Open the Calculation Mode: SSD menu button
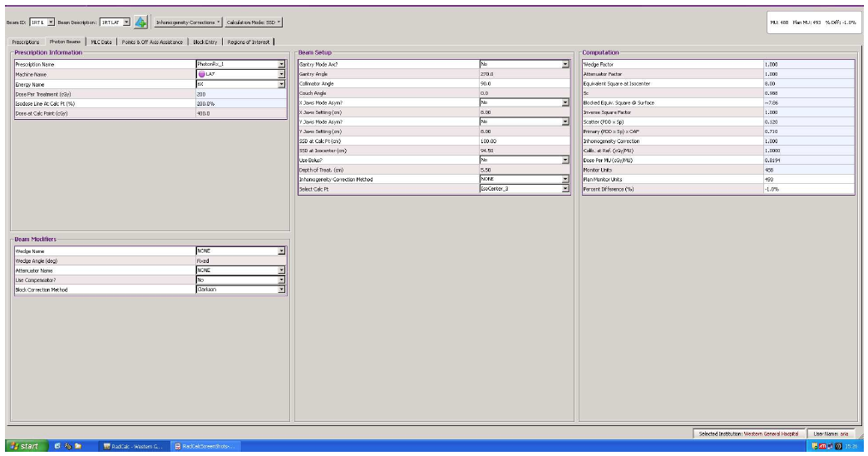This screenshot has height=456, width=868. coord(254,22)
